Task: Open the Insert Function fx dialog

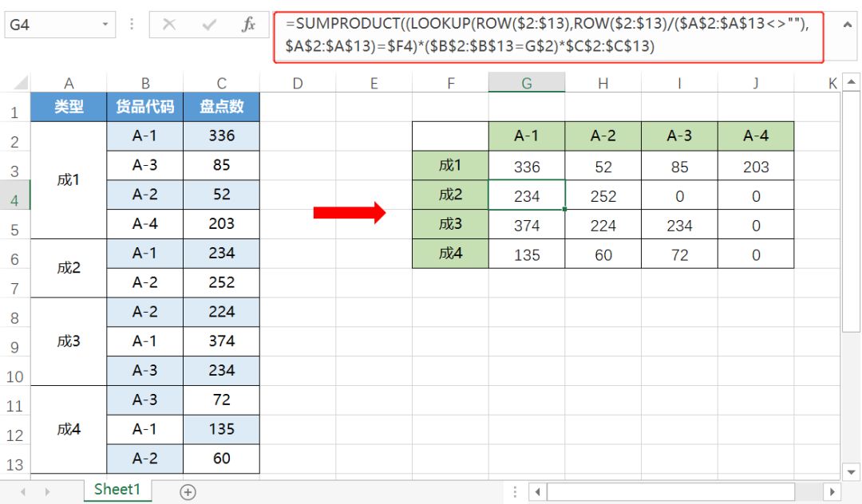Action: [248, 24]
